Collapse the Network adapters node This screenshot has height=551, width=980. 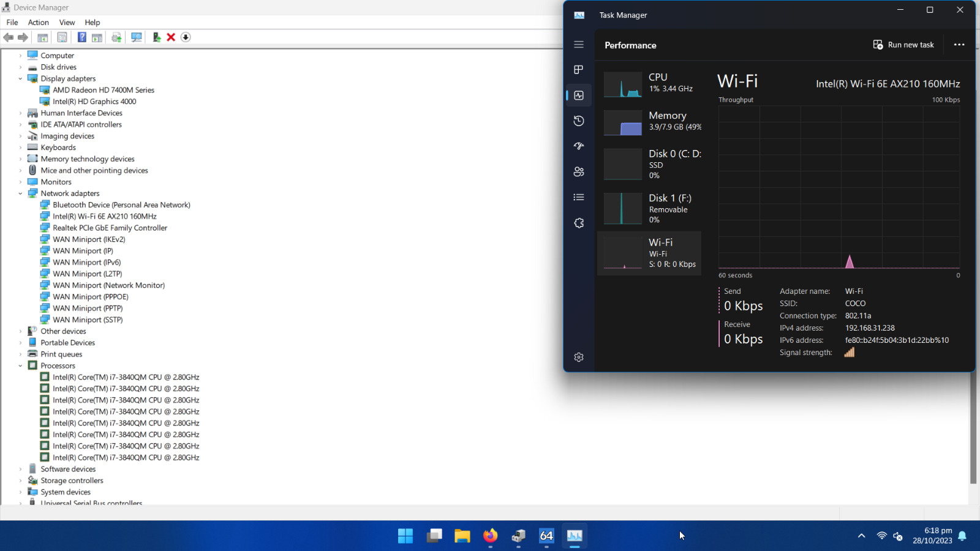20,193
